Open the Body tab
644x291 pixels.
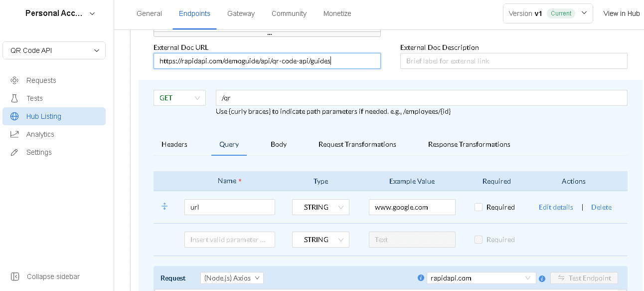pos(279,144)
